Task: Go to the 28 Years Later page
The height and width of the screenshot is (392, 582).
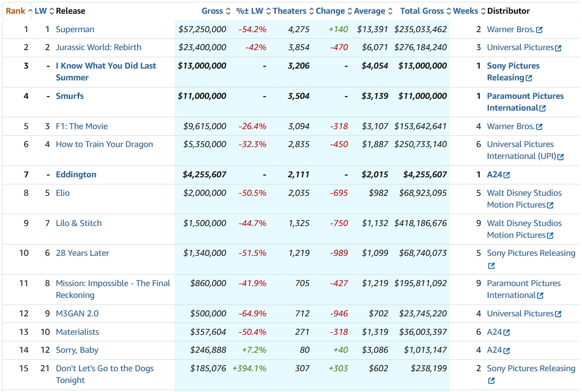Action: point(82,253)
